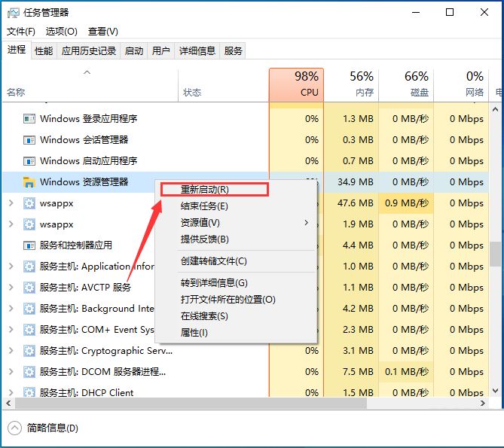Select the Windows 会话管理器 row text
This screenshot has height=448, width=504.
point(84,140)
